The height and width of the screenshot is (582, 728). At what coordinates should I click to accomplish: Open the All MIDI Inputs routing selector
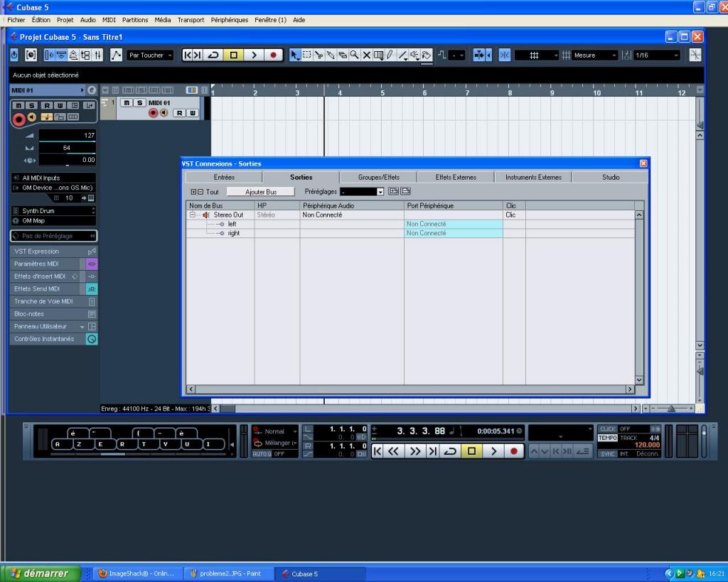[54, 178]
